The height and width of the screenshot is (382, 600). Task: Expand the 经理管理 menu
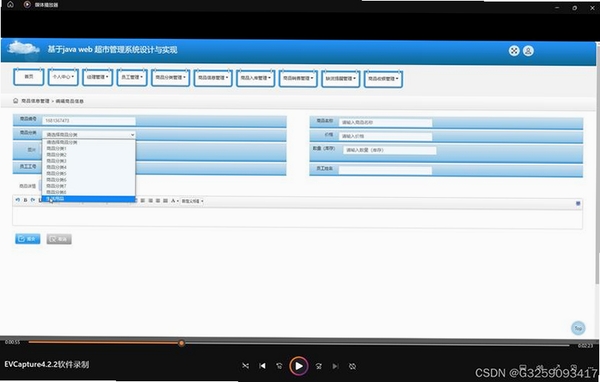pos(98,77)
